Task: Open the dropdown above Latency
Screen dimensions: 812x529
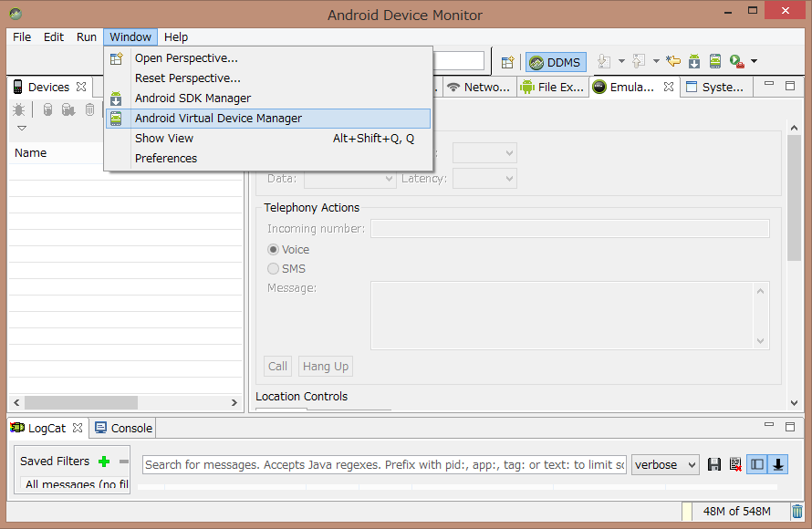Action: click(x=484, y=153)
